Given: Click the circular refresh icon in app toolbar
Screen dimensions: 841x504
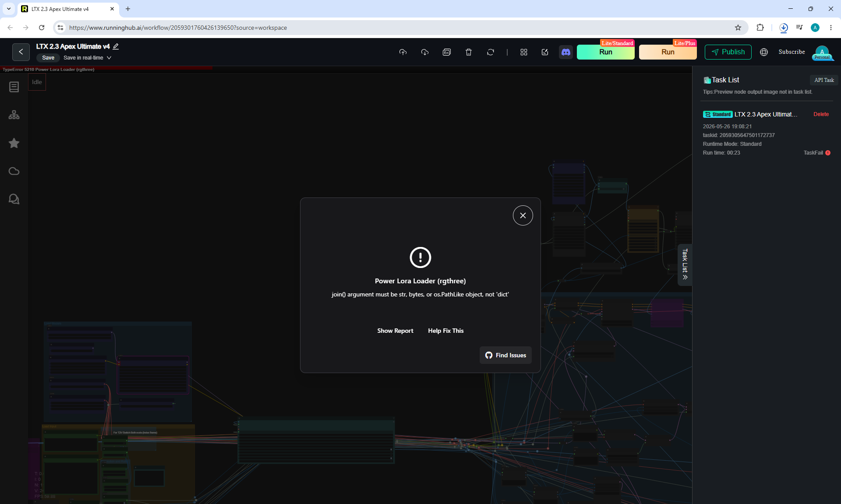Looking at the screenshot, I should click(491, 52).
